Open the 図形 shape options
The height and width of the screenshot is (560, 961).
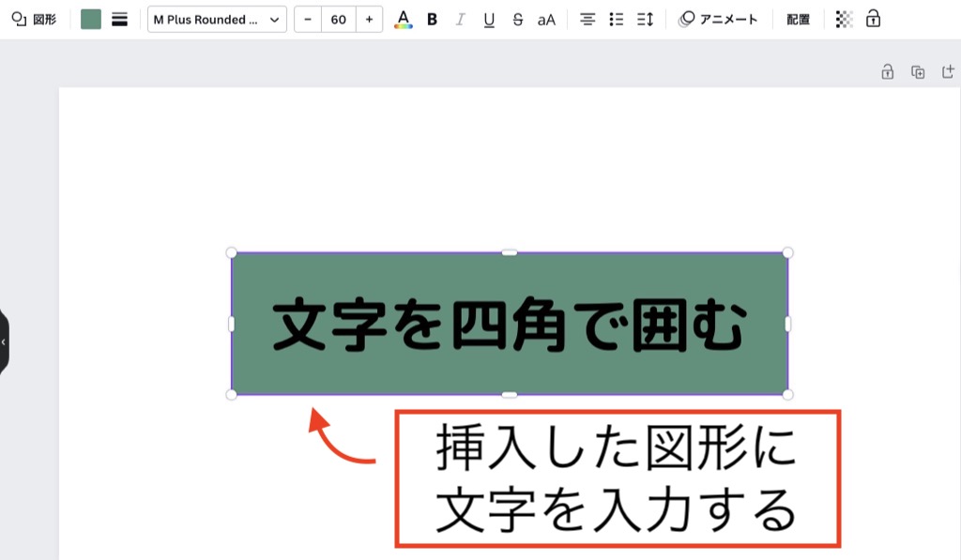[x=35, y=20]
